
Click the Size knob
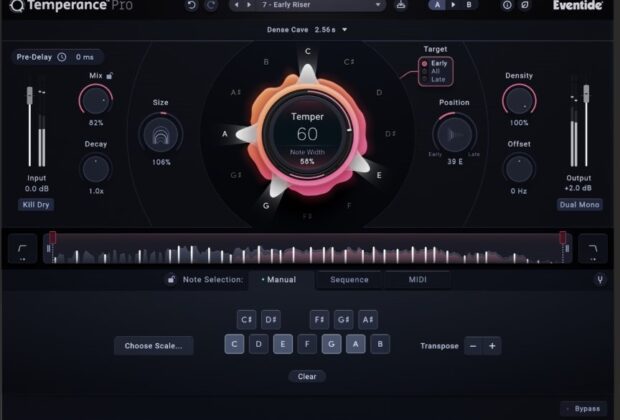pos(161,134)
